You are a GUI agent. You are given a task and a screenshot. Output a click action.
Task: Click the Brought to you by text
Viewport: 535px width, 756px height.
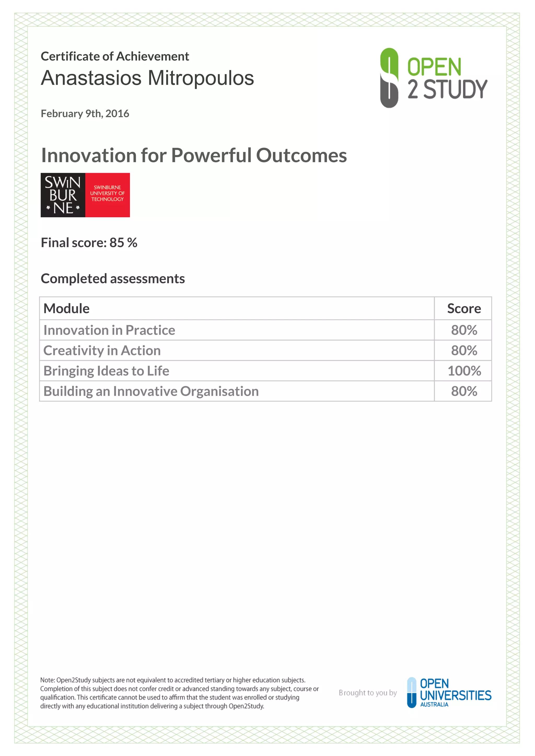368,693
